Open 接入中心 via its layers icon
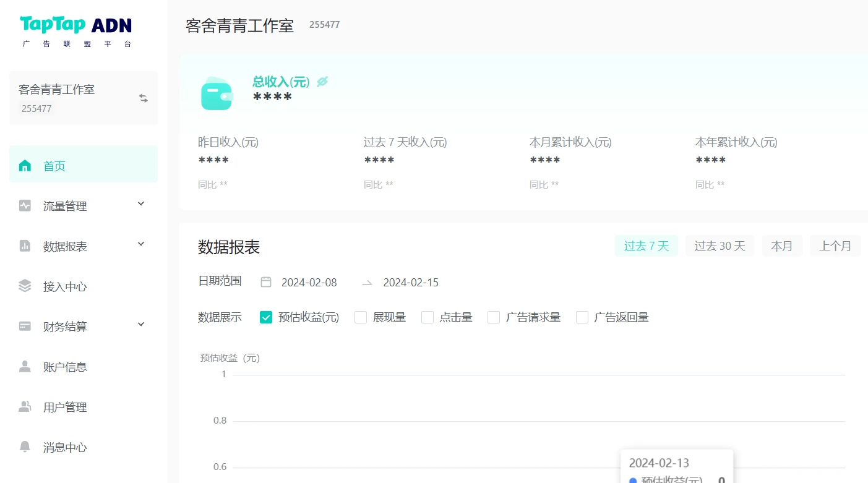 [x=25, y=286]
